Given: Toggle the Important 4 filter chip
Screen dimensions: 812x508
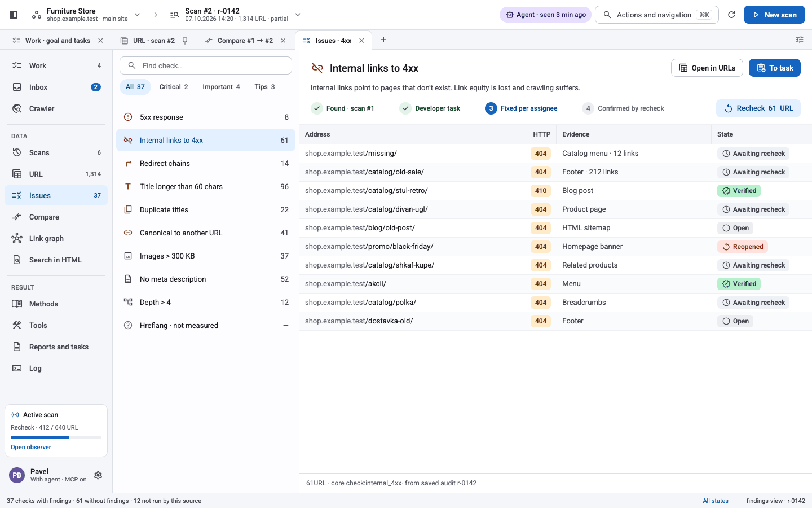Looking at the screenshot, I should click(x=221, y=87).
